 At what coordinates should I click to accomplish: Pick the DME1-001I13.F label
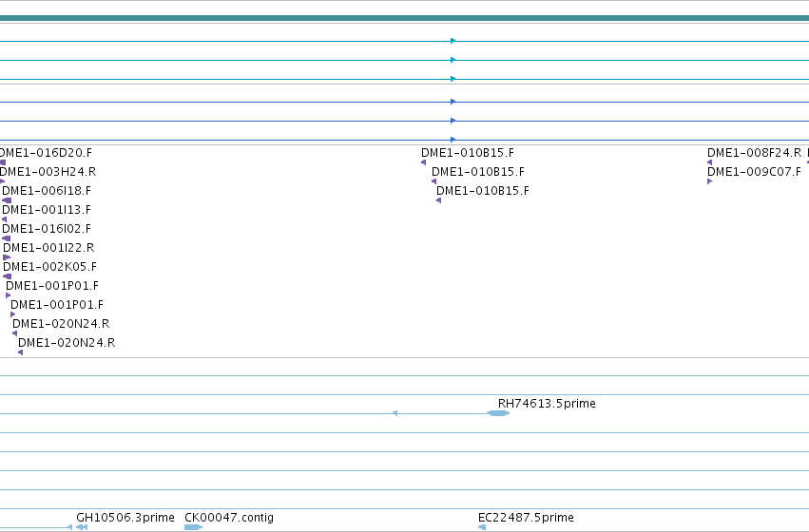coord(47,210)
